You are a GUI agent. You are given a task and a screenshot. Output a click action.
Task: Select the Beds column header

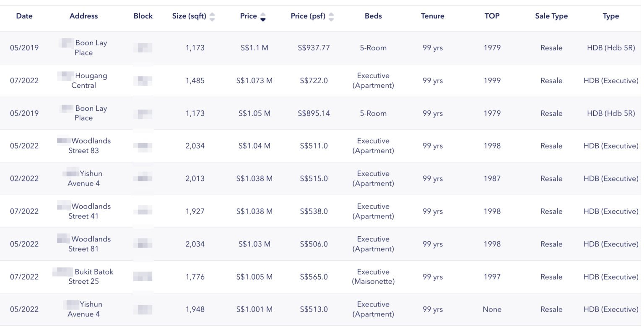point(373,16)
